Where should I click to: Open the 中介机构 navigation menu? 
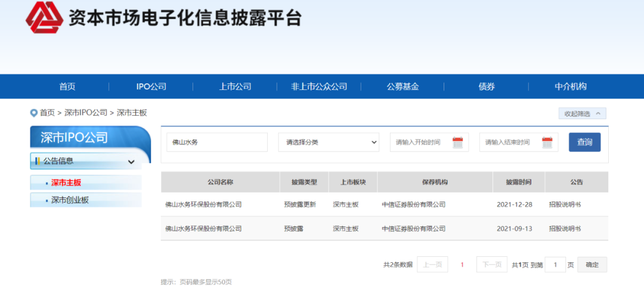point(571,86)
